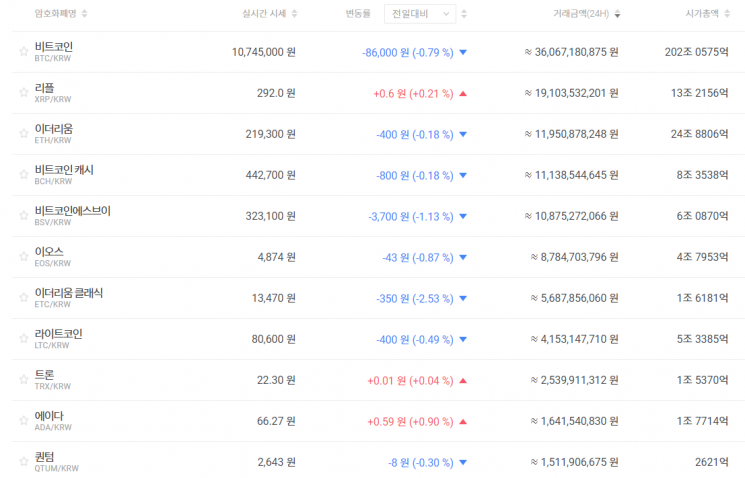Image resolution: width=745 pixels, height=478 pixels.
Task: Click the volume ≈ 1,511,906,675 원
Action: [x=574, y=462]
